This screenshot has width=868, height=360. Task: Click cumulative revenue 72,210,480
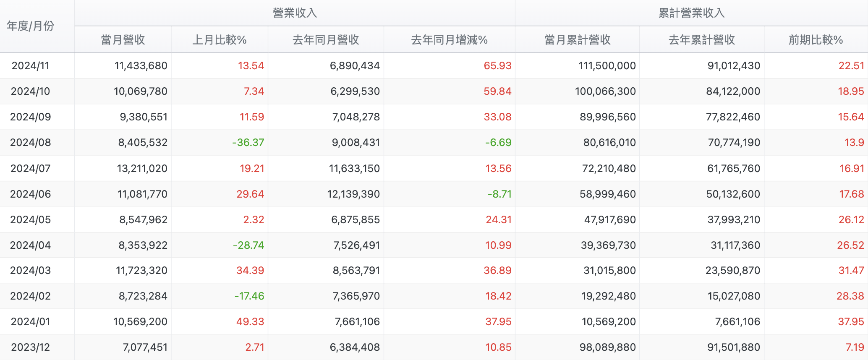[x=609, y=169]
